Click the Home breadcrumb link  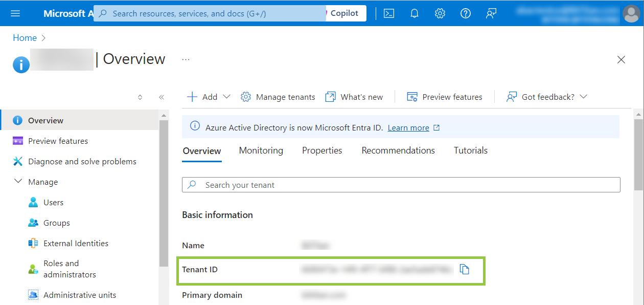tap(25, 38)
